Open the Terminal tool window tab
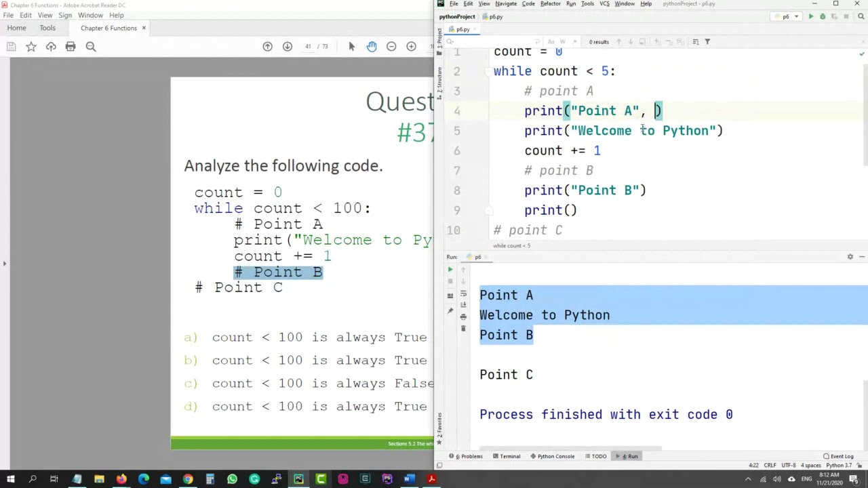The width and height of the screenshot is (868, 488). pos(506,456)
